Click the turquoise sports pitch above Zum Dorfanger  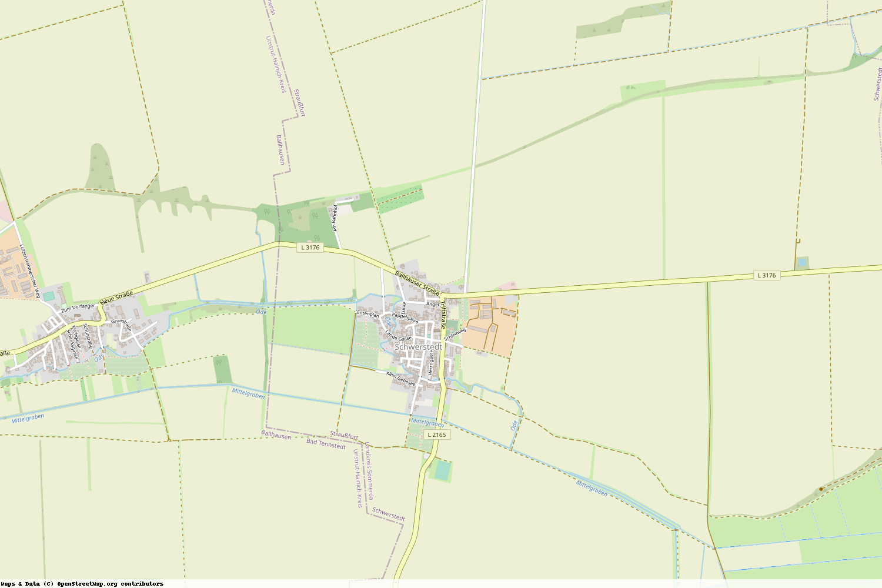tap(48, 296)
